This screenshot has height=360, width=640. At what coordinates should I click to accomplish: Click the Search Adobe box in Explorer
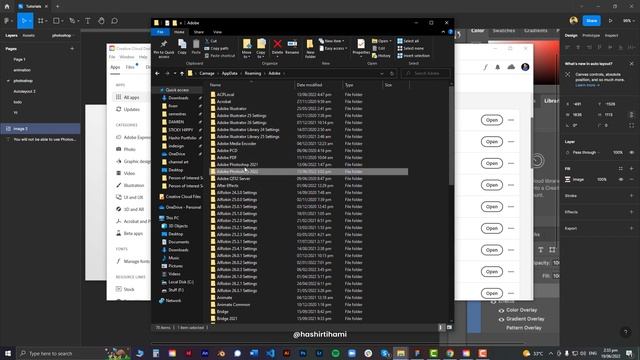point(427,73)
